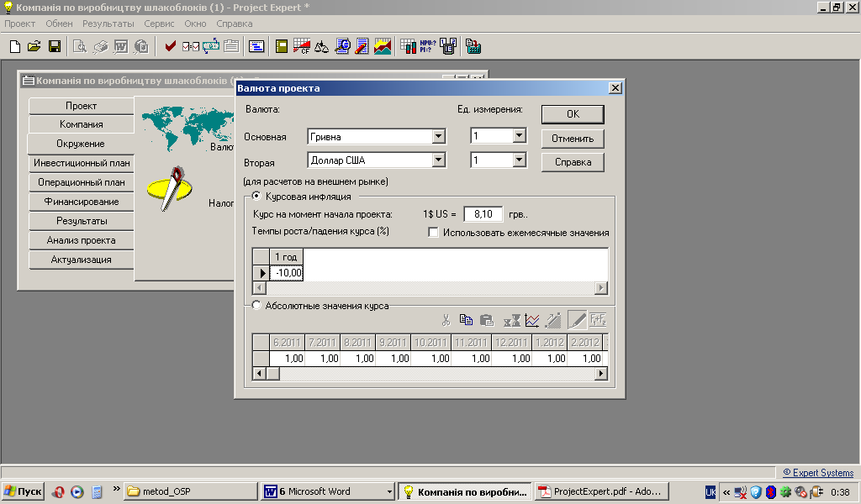Image resolution: width=861 pixels, height=504 pixels.
Task: Open the Microsoft Word taskbar group dropdown arrow
Action: pos(389,492)
